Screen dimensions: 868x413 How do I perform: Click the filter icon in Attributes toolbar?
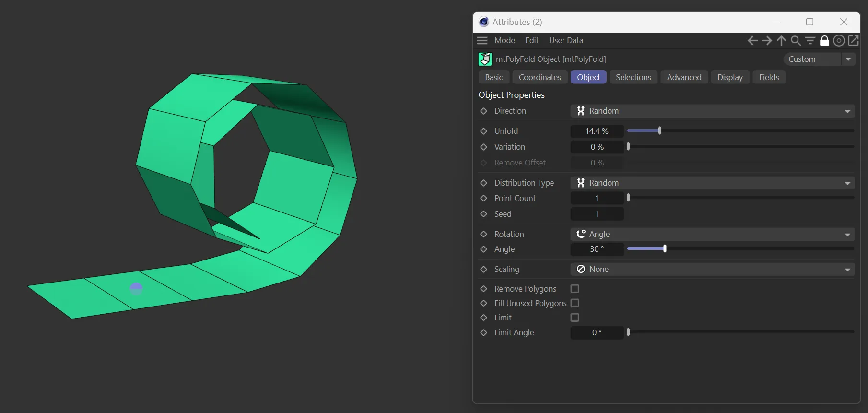[810, 41]
